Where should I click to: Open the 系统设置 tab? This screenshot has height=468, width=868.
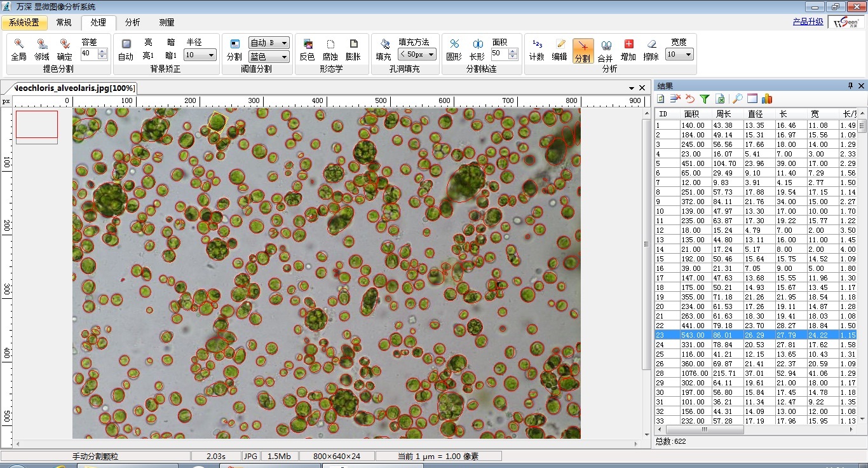coord(24,23)
